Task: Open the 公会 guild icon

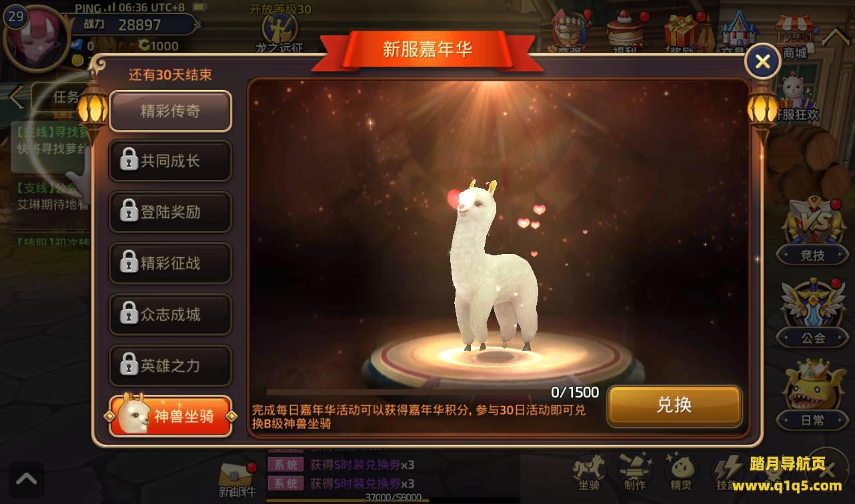Action: point(812,312)
